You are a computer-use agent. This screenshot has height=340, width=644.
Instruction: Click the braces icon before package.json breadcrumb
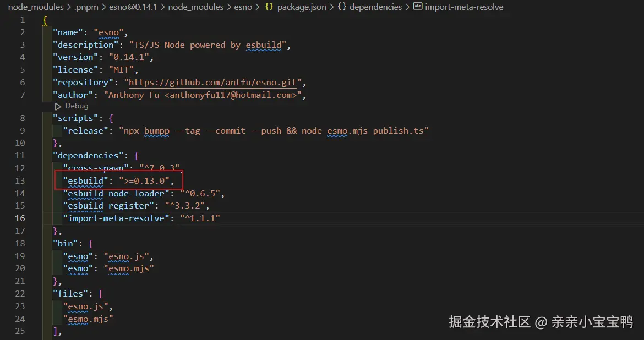tap(269, 7)
